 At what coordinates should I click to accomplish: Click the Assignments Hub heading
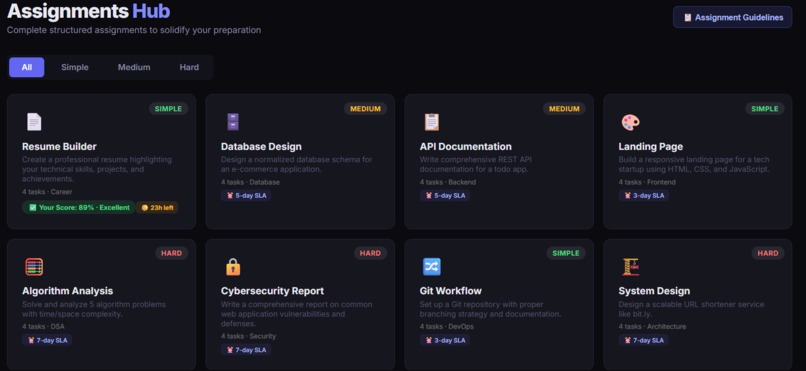pos(88,11)
